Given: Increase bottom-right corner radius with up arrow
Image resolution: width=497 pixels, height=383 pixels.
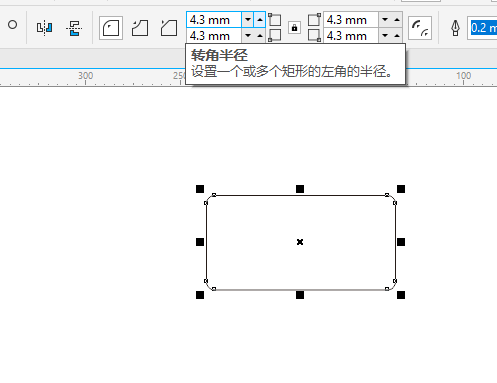Looking at the screenshot, I should tap(397, 35).
